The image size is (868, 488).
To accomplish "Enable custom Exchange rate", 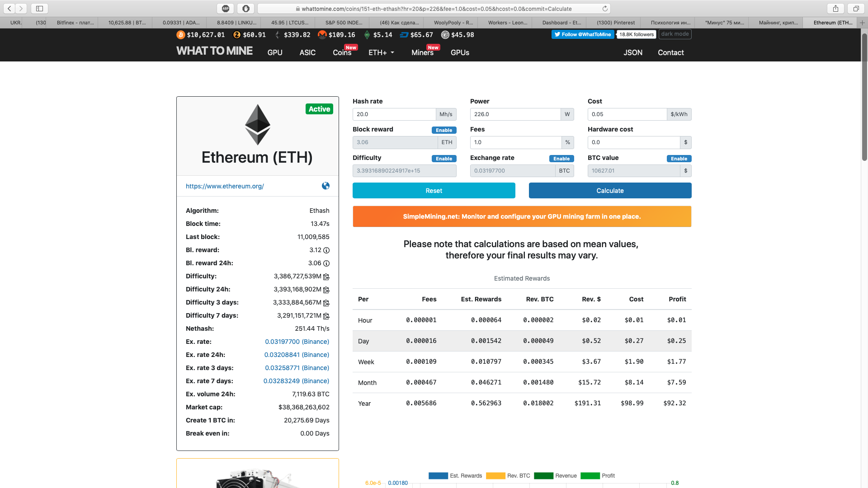I will pyautogui.click(x=561, y=159).
